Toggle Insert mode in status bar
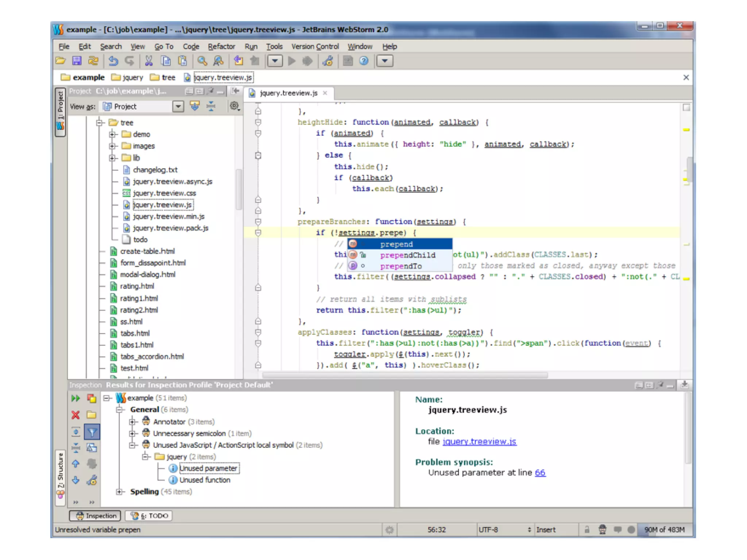747x560 pixels. [x=546, y=529]
